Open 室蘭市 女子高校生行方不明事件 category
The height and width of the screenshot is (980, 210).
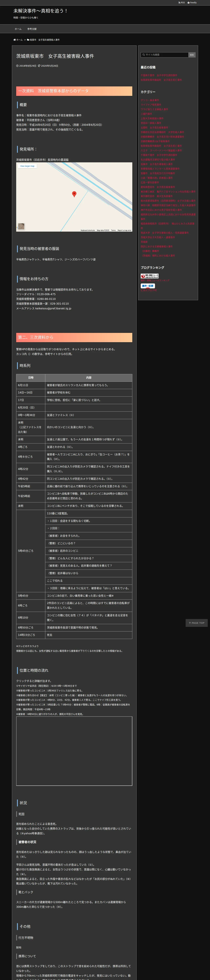tap(158, 173)
